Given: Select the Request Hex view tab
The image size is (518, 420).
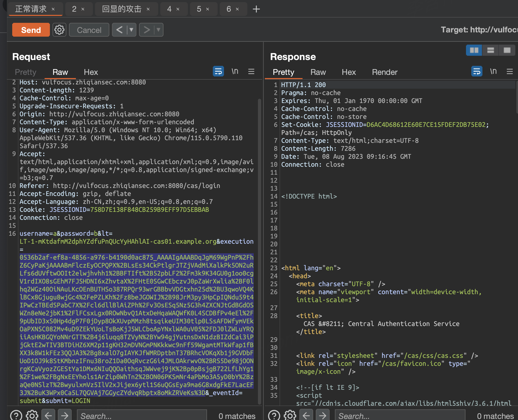Looking at the screenshot, I should [x=91, y=72].
